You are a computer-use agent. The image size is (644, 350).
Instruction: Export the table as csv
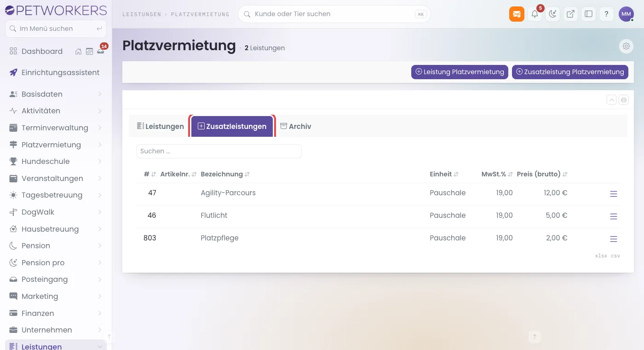(615, 256)
